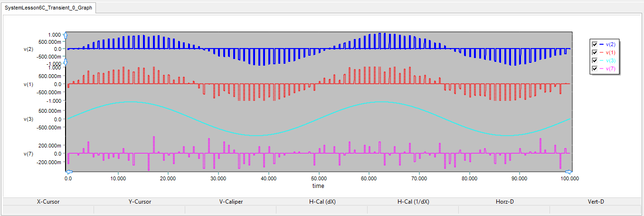Viewport: 644px width, 216px height.
Task: Click the v(1) y-axis label
Action: tap(28, 84)
